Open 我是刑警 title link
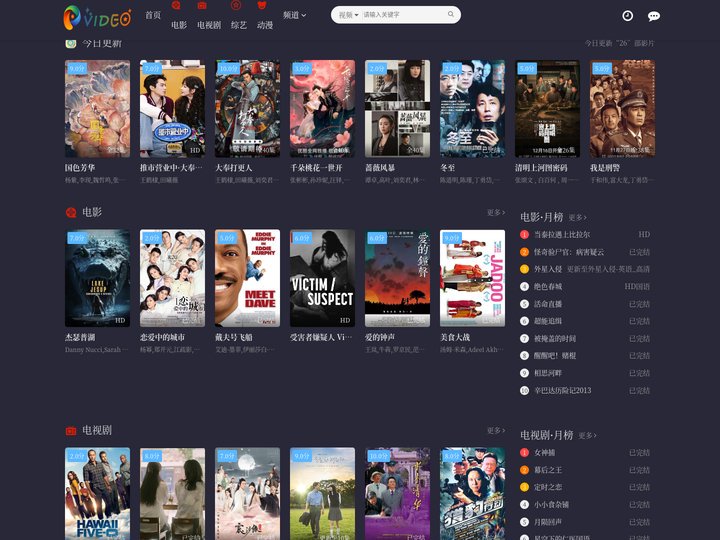The image size is (720, 540). (605, 168)
